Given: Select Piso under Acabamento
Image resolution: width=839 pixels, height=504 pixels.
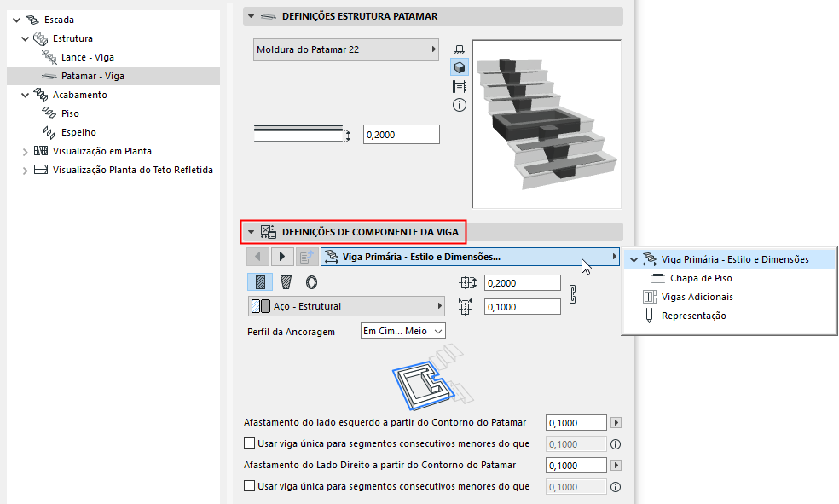Looking at the screenshot, I should 70,113.
